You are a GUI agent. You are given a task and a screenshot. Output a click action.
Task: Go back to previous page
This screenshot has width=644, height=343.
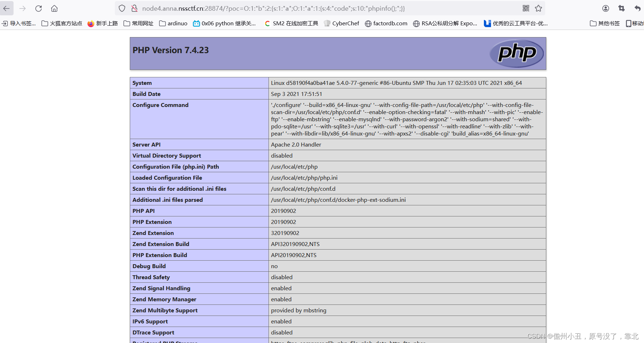[6, 8]
